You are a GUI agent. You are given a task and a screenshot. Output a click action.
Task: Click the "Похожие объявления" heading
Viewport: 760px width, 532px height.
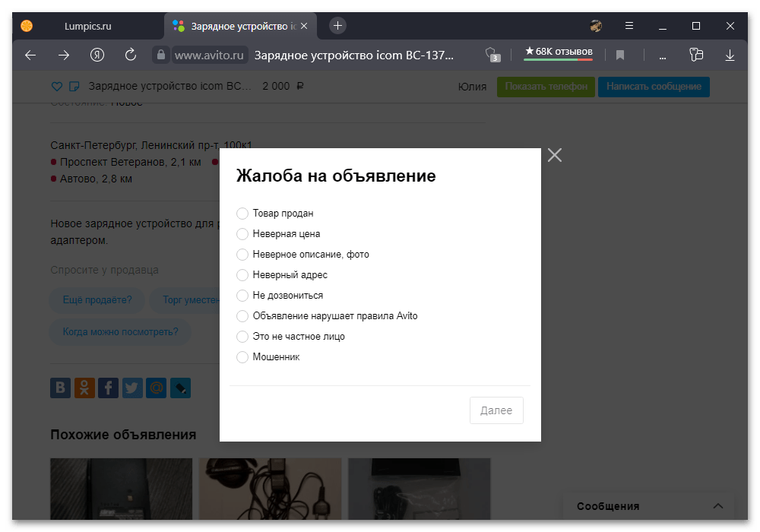(x=123, y=435)
